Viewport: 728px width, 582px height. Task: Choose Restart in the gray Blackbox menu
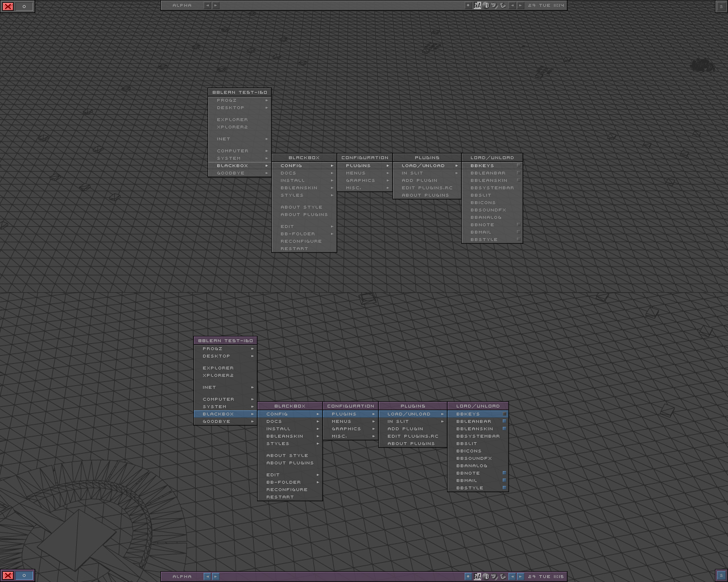[304, 248]
